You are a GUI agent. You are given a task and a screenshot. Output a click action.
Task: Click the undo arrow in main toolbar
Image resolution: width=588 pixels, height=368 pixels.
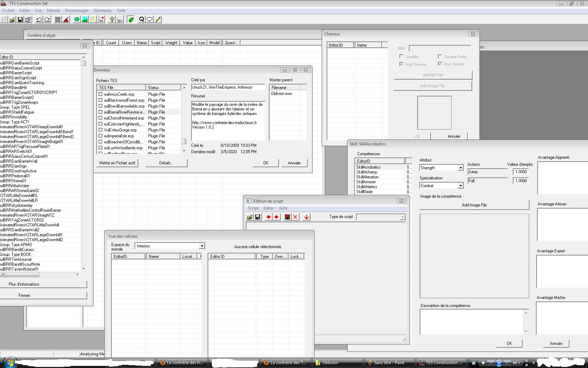tap(39, 20)
